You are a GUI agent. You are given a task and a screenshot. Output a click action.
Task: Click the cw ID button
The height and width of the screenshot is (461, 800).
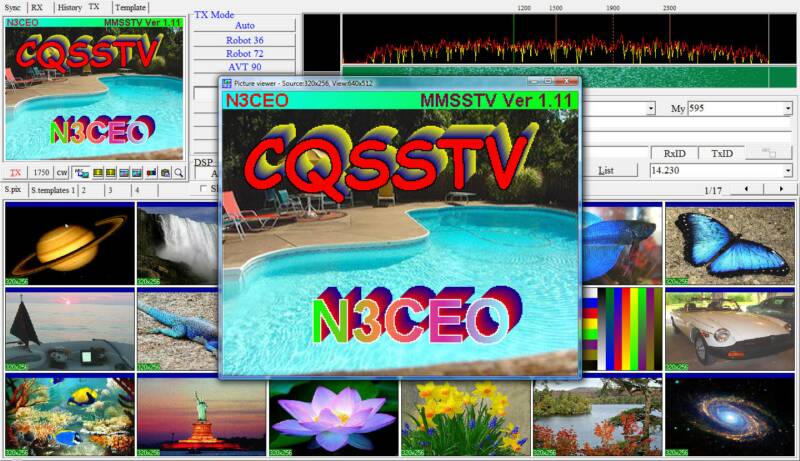pos(62,173)
